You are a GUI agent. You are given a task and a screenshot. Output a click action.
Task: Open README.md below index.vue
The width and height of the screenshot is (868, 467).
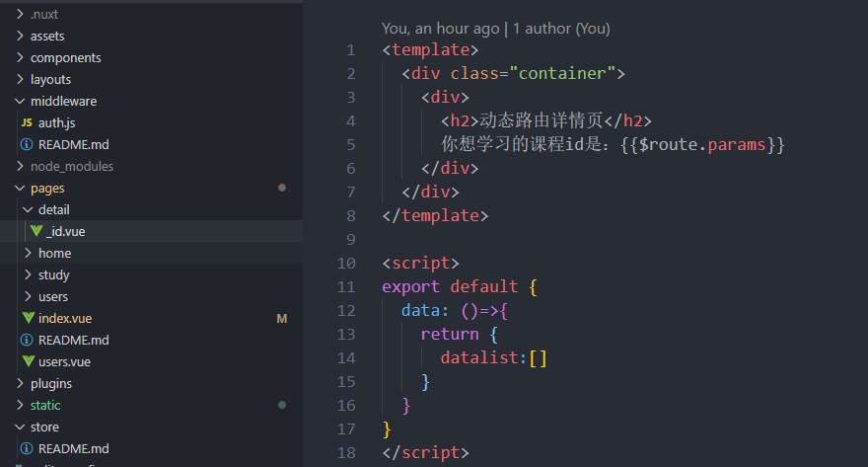pos(74,341)
